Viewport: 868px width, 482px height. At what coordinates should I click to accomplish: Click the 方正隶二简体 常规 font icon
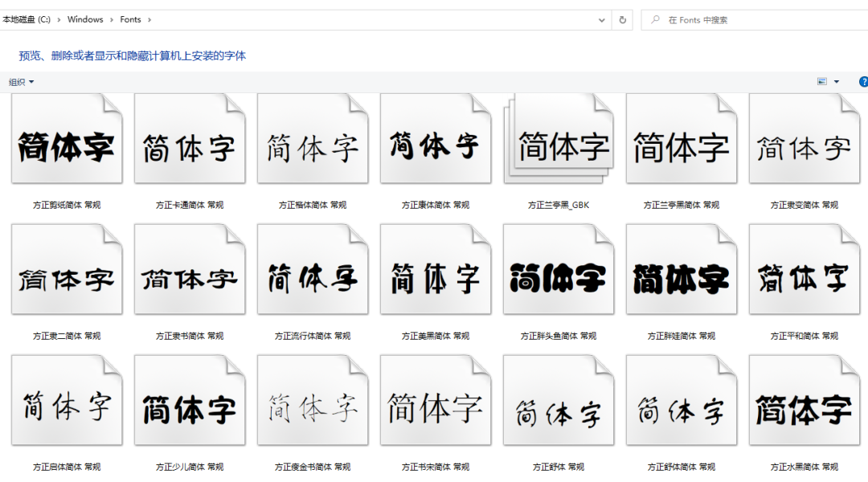coord(67,269)
